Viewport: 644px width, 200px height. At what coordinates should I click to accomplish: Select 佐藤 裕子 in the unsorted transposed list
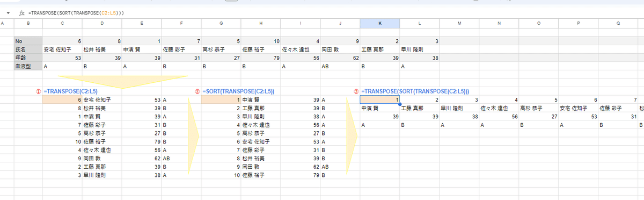(102, 141)
